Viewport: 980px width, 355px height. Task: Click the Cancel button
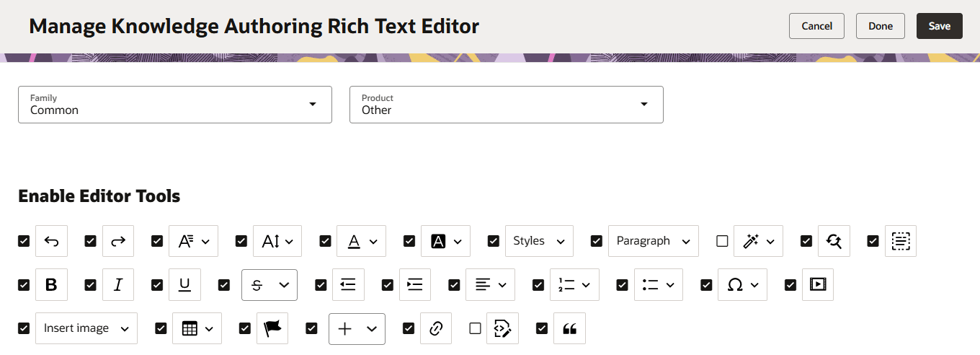click(x=817, y=26)
